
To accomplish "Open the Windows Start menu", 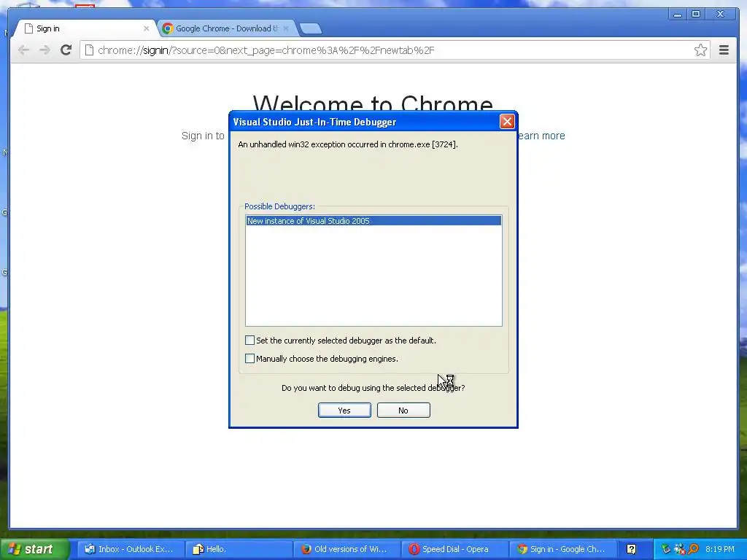I will pyautogui.click(x=34, y=549).
